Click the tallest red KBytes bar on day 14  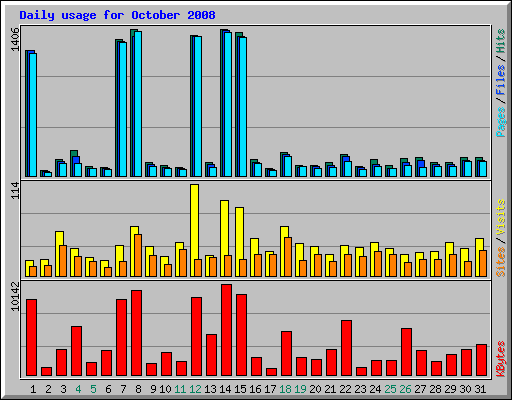click(226, 330)
